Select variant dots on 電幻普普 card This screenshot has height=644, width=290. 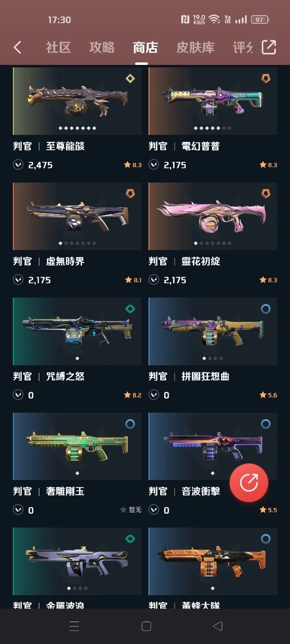pos(213,128)
